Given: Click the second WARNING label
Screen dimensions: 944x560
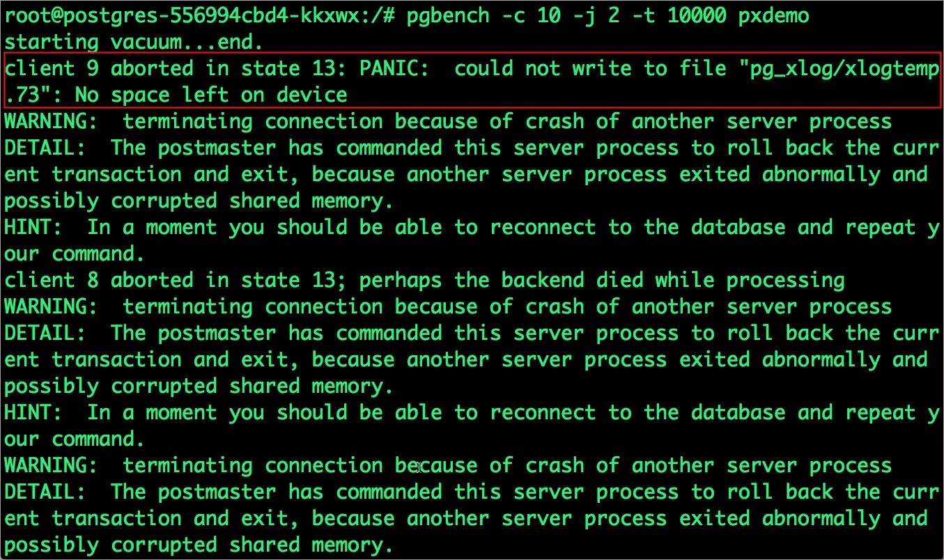Looking at the screenshot, I should [x=50, y=306].
